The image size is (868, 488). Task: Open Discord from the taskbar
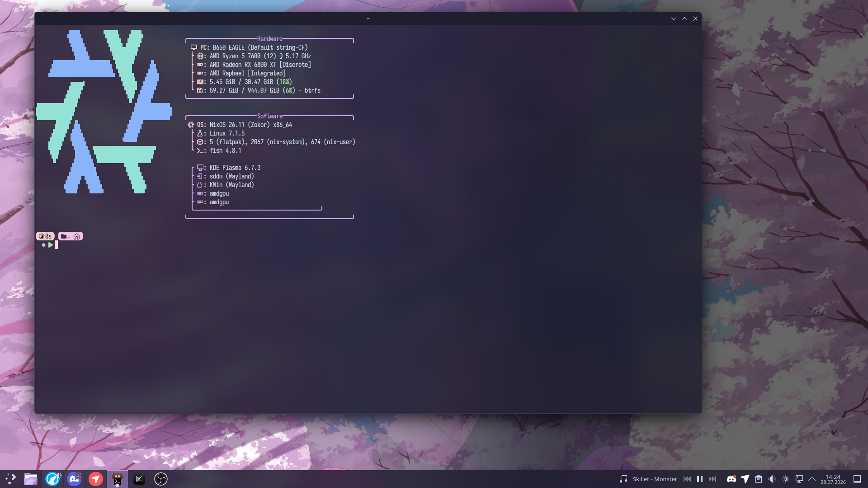[x=74, y=479]
